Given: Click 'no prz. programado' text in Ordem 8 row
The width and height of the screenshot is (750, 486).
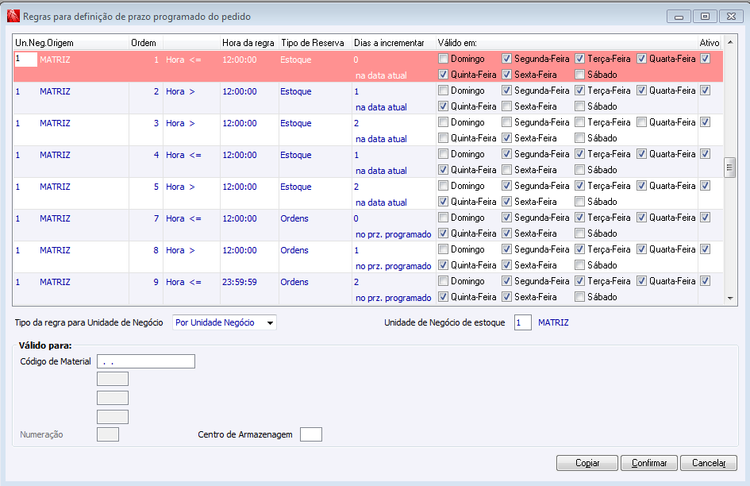Looking at the screenshot, I should click(393, 266).
